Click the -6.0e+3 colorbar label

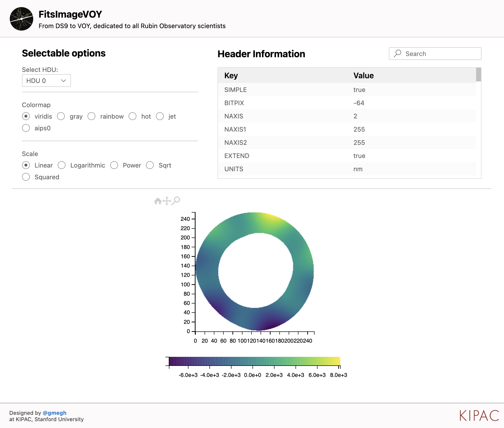[x=188, y=375]
